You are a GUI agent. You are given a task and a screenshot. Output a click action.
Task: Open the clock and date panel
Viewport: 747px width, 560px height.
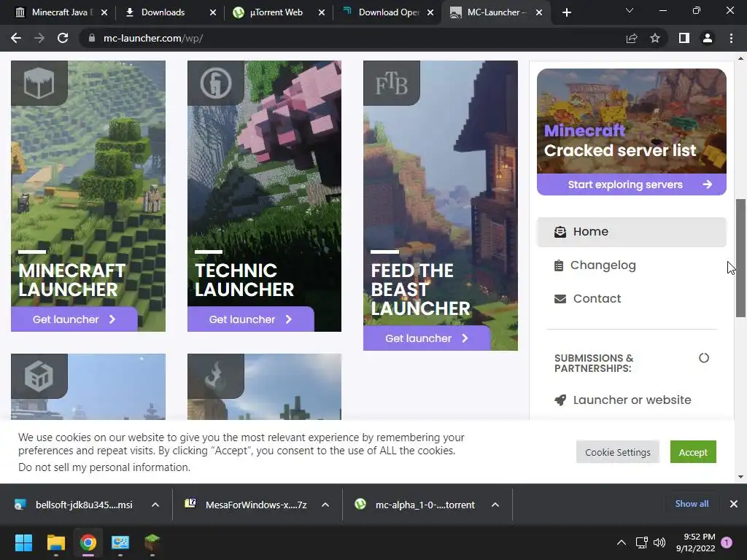click(695, 542)
